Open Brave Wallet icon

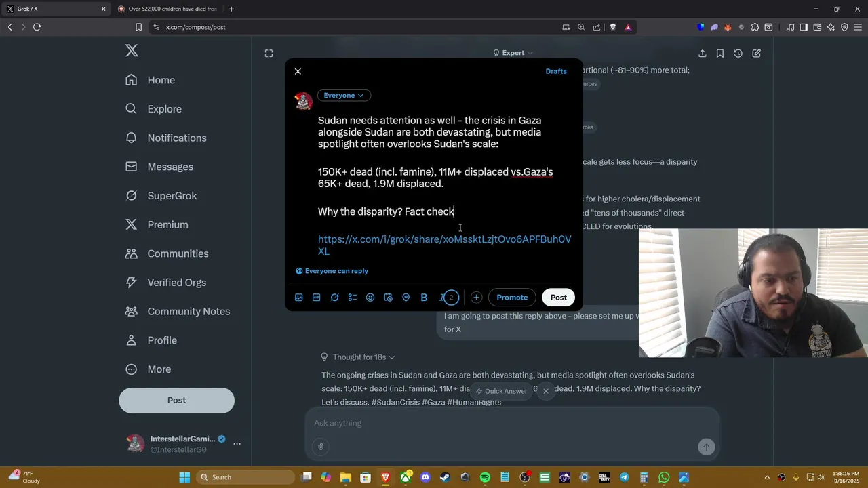(817, 27)
